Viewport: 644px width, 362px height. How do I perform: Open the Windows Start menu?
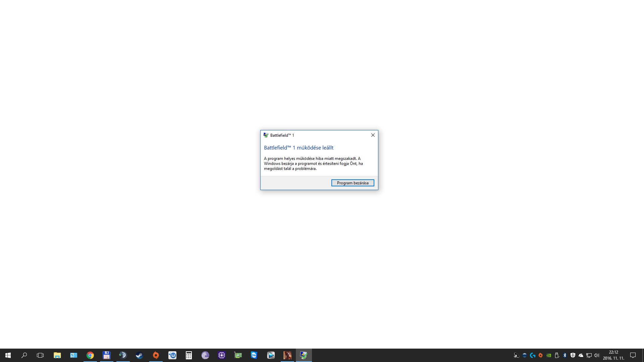click(8, 355)
